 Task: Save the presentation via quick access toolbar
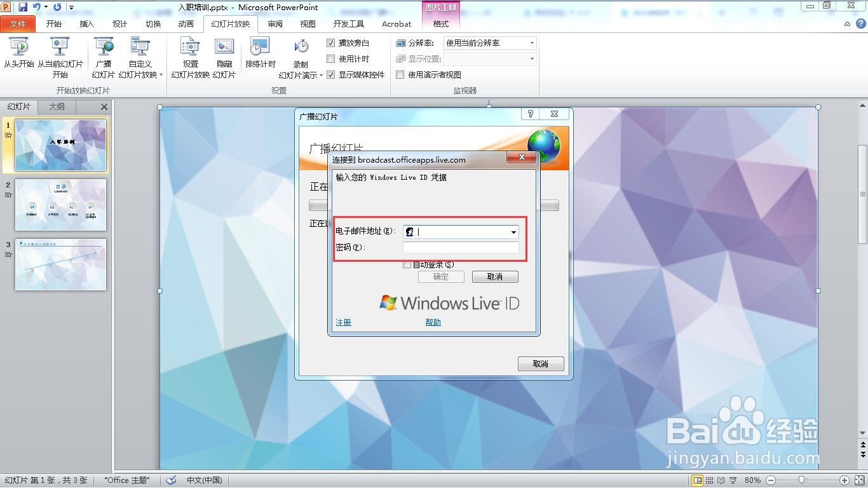23,7
